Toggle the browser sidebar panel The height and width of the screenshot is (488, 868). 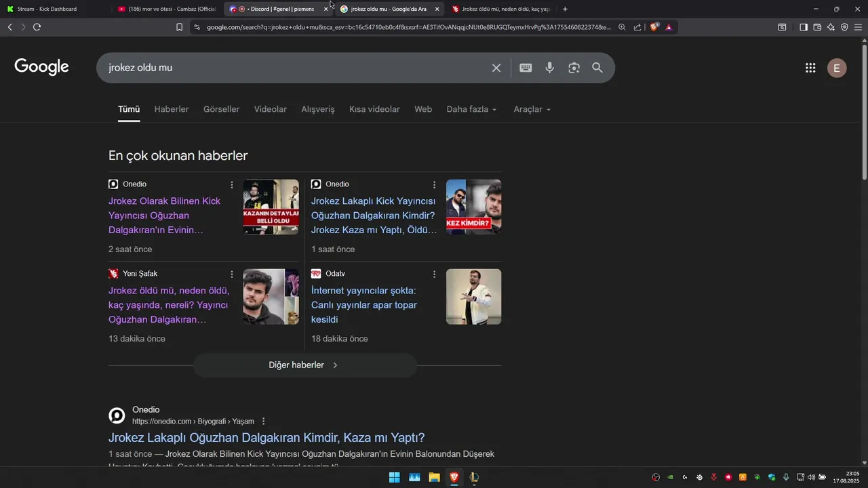804,27
